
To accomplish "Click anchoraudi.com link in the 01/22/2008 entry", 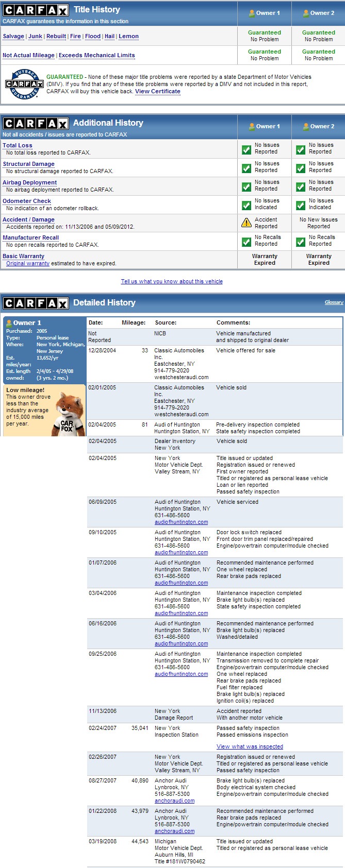I will click(x=175, y=831).
